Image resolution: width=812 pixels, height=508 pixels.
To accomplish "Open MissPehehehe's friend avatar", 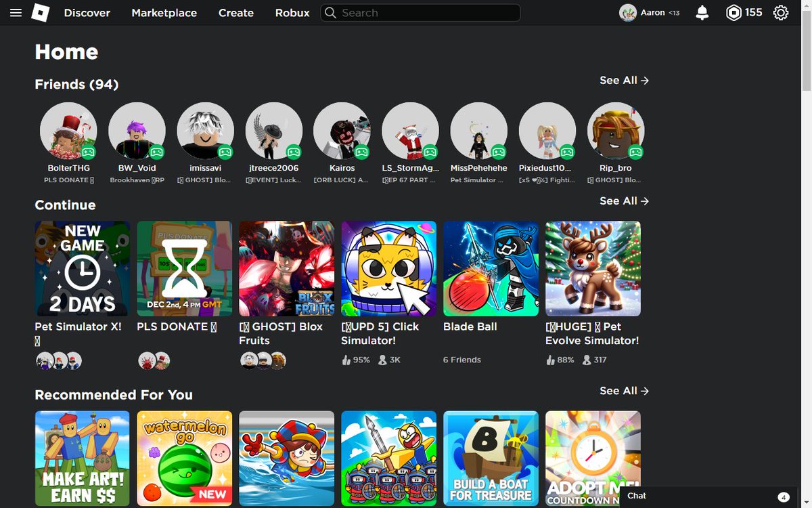I will point(478,131).
